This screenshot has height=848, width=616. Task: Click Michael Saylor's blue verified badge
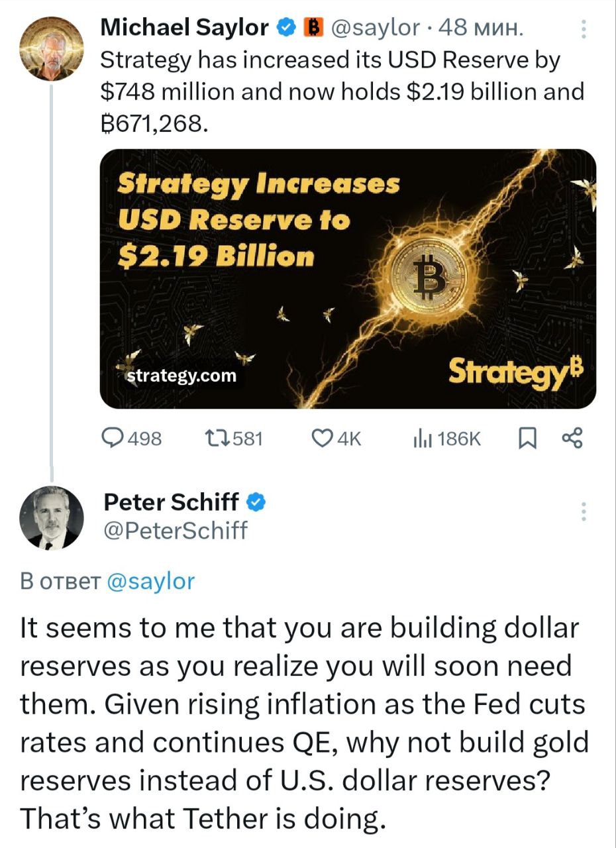285,27
